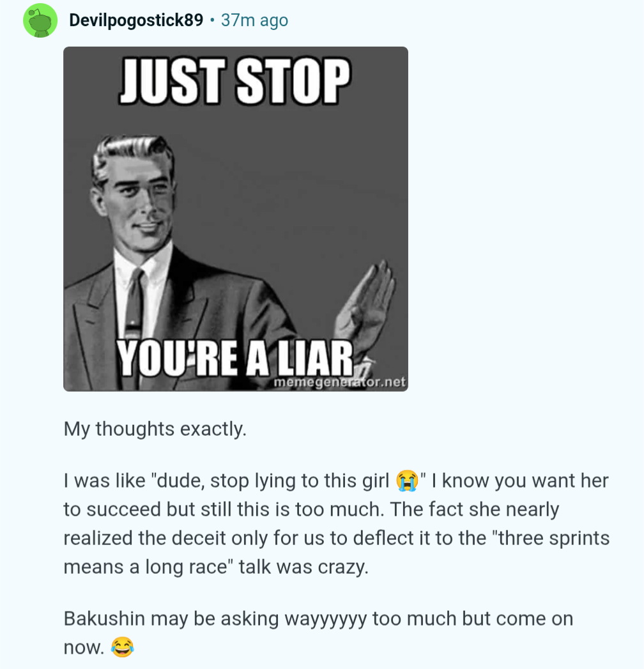The height and width of the screenshot is (669, 644).
Task: Click the 37m ago timestamp
Action: point(255,20)
